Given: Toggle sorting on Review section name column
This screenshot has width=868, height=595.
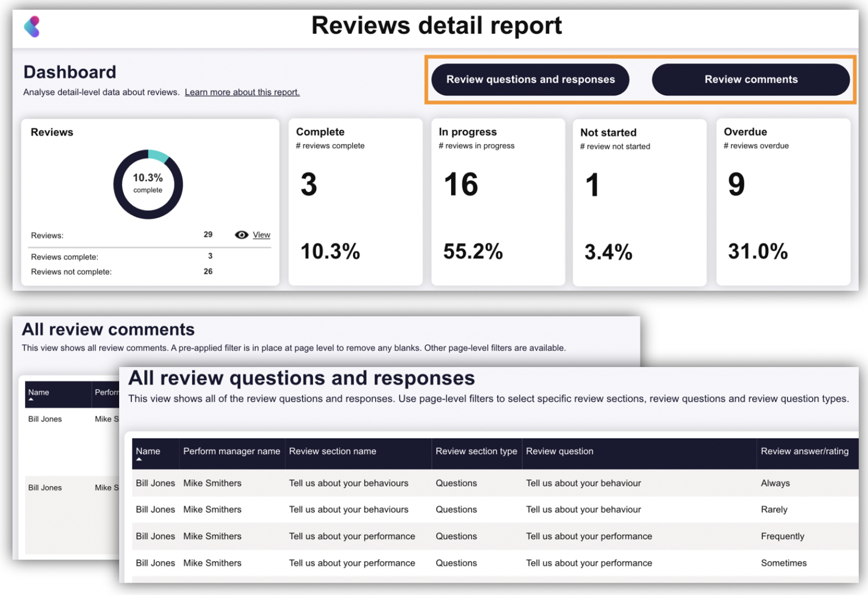Looking at the screenshot, I should (332, 451).
